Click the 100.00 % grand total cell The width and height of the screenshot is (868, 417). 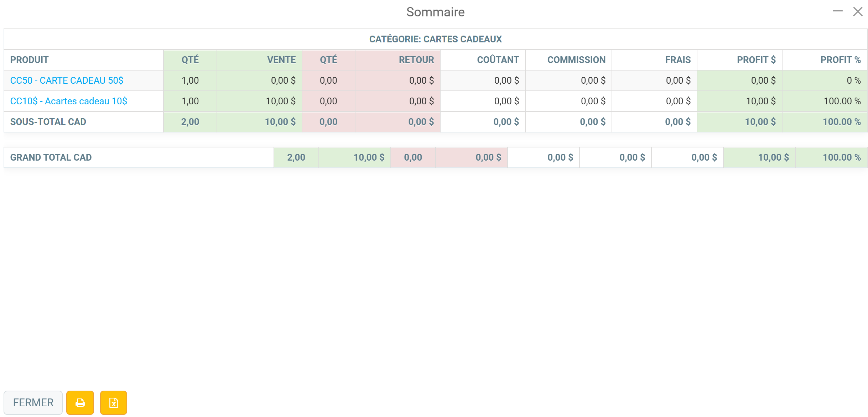pos(841,157)
